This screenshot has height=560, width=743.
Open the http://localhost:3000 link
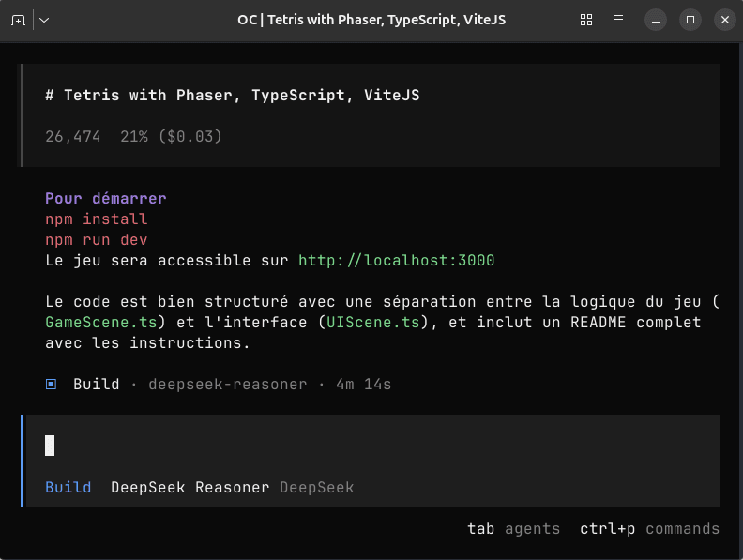(x=397, y=260)
